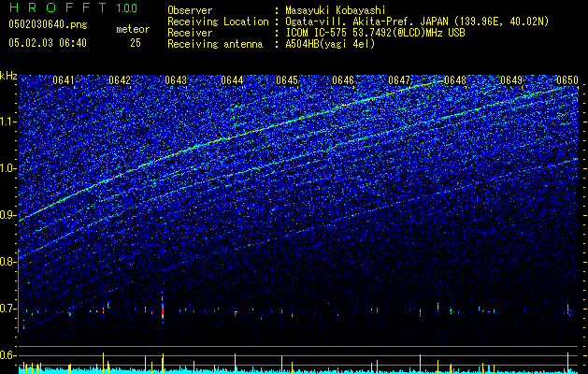The image size is (588, 374).
Task: Click the HROFFT 1.0.0 title text
Action: (x=73, y=7)
